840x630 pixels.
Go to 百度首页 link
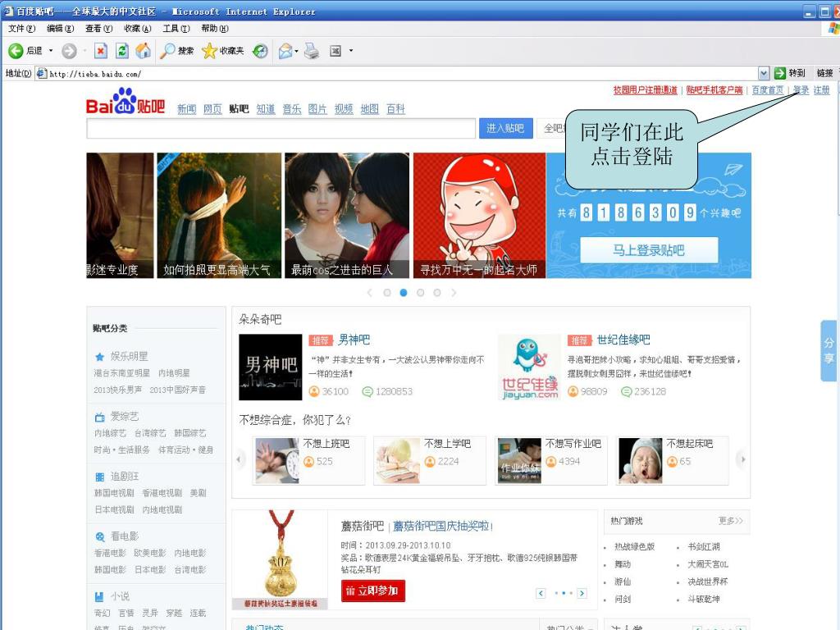[x=768, y=90]
